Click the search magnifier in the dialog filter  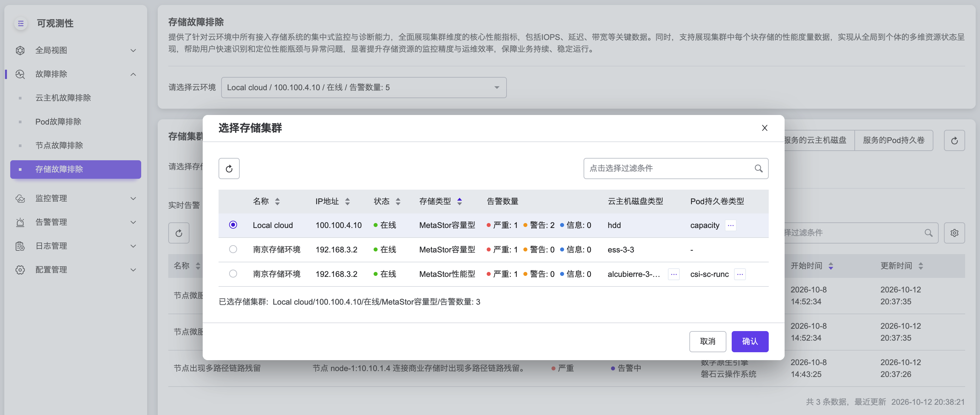[758, 169]
